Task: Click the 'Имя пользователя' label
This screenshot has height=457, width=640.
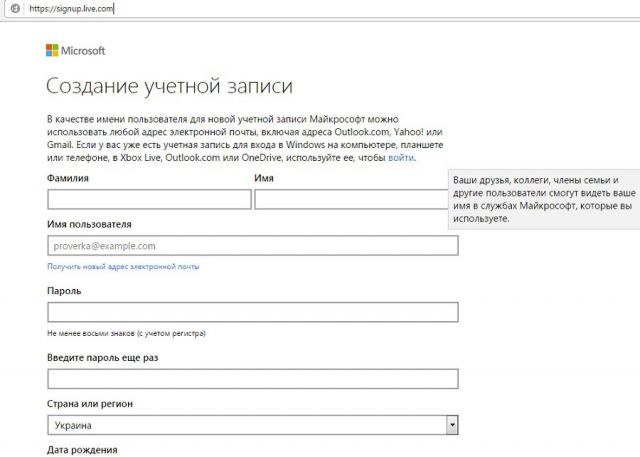Action: (x=89, y=224)
